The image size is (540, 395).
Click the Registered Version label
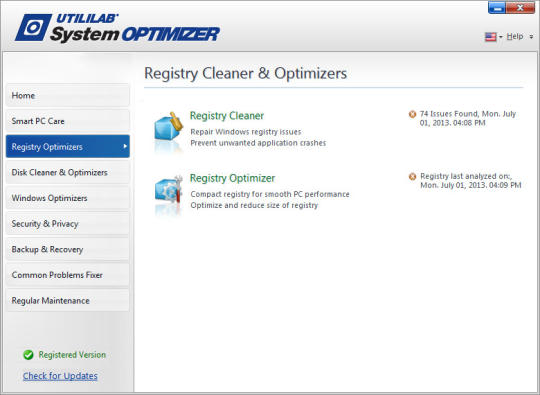(x=72, y=355)
